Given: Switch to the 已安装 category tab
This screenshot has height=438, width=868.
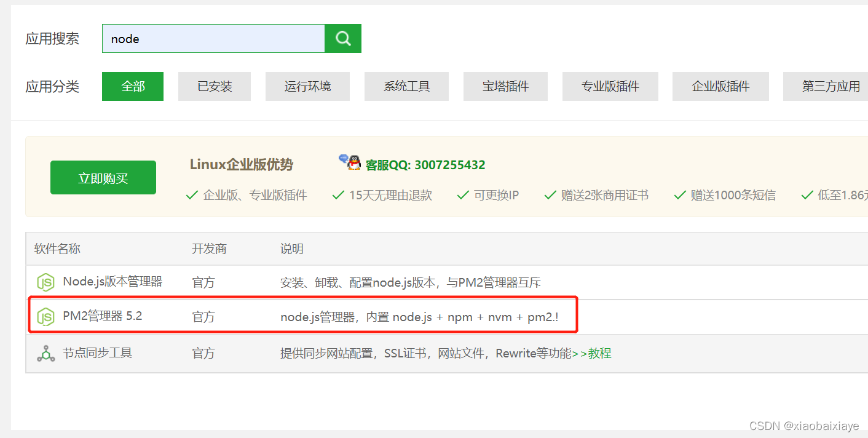Looking at the screenshot, I should [214, 86].
